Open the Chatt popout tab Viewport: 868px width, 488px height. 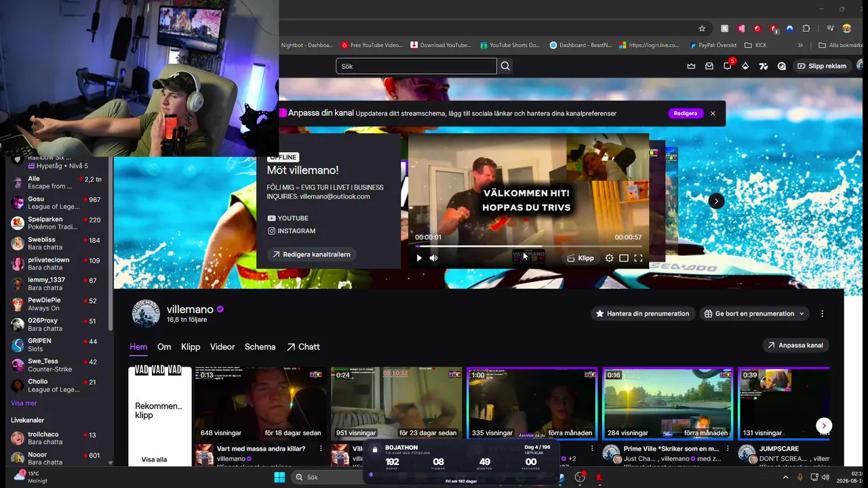click(303, 347)
